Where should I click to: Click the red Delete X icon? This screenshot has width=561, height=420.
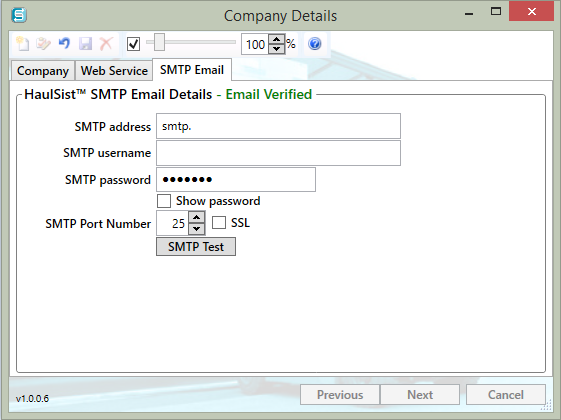(x=106, y=44)
